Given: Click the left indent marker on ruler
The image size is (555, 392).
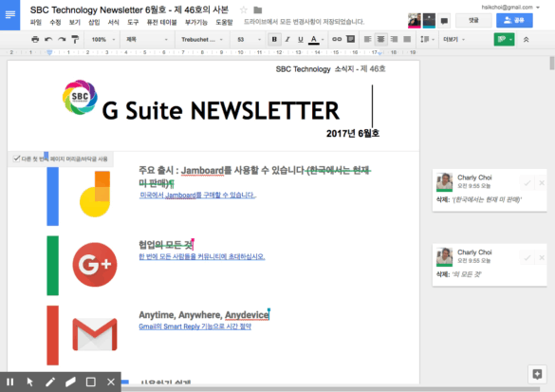Looking at the screenshot, I should (x=49, y=52).
